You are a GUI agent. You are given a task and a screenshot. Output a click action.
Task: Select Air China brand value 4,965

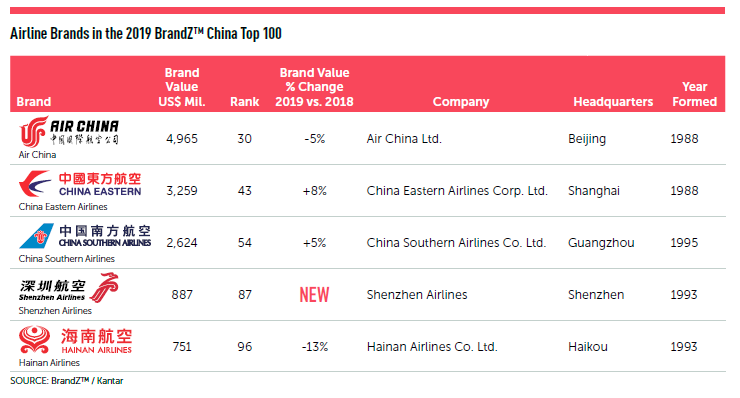[182, 139]
